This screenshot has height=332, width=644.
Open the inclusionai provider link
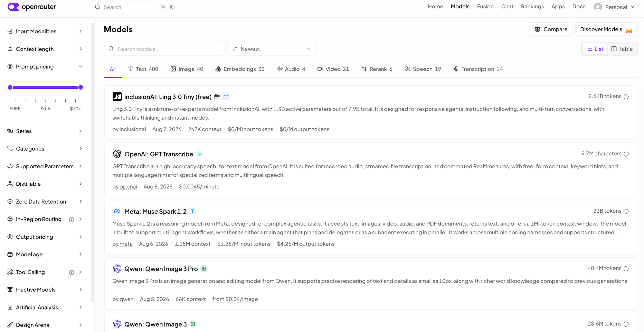133,129
